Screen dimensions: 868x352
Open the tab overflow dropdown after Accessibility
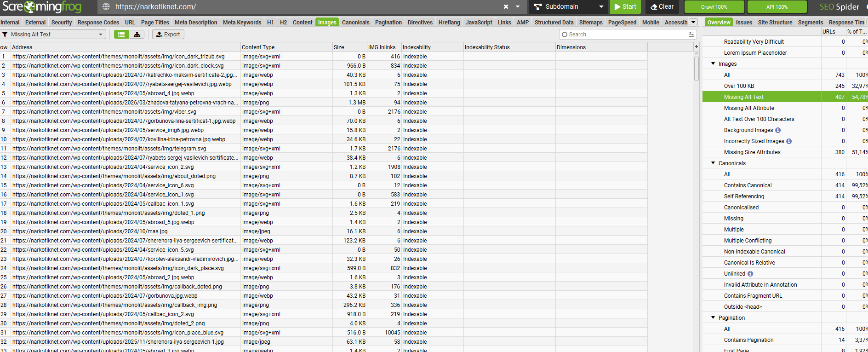pyautogui.click(x=693, y=22)
